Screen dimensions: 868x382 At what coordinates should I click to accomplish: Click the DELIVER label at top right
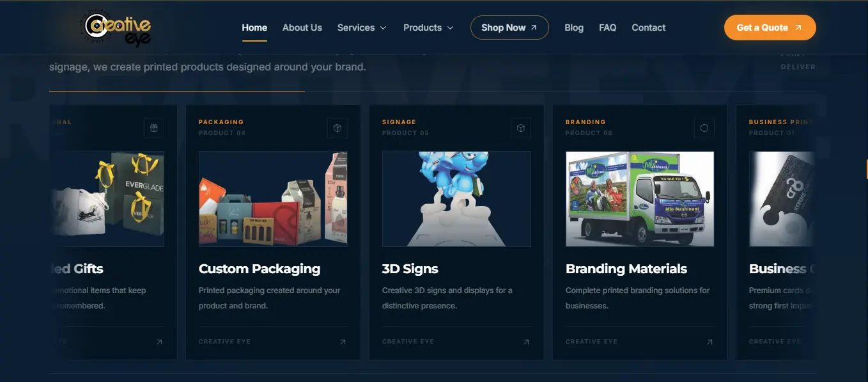point(798,67)
